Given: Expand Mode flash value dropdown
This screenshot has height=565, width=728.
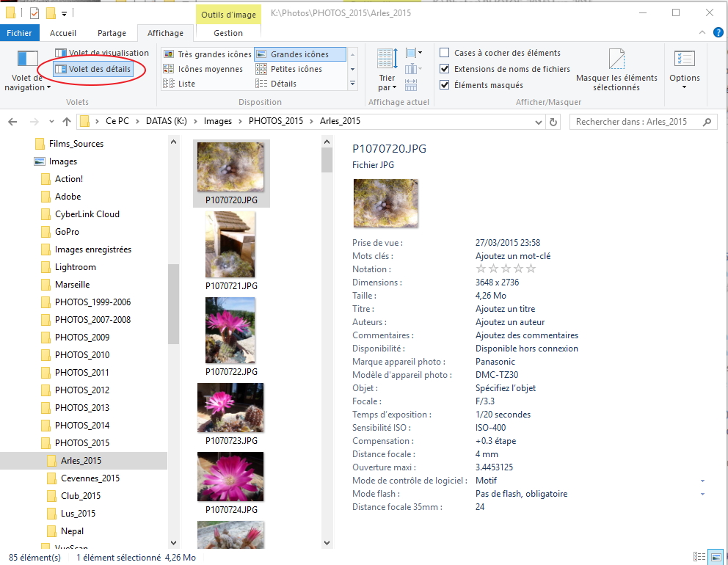Looking at the screenshot, I should pos(702,495).
